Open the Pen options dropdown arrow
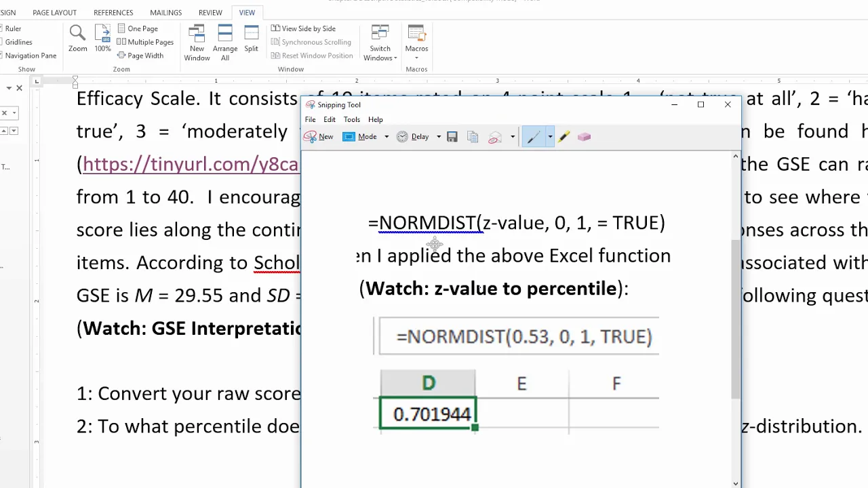868x488 pixels. 550,137
